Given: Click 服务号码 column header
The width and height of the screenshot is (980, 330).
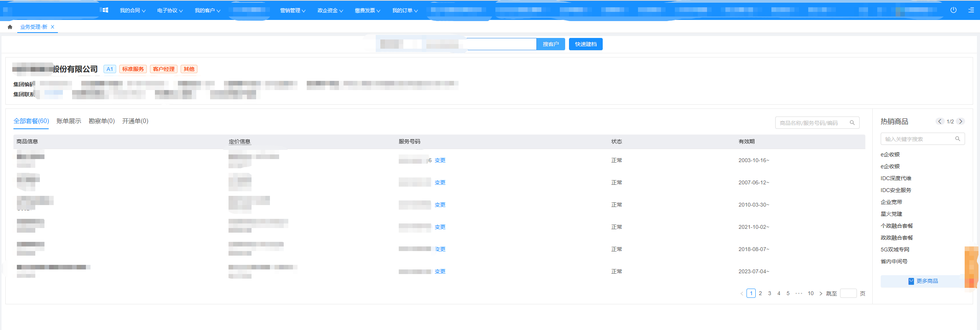Looking at the screenshot, I should click(409, 141).
